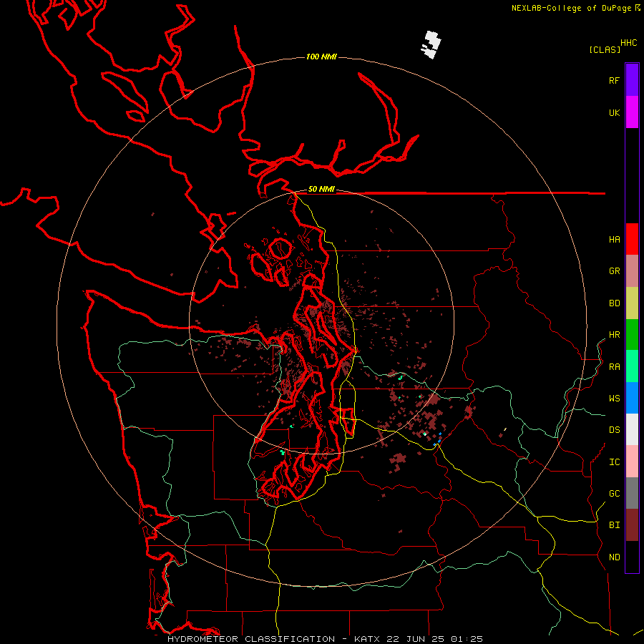Click the [CLAS] units label
This screenshot has height=644, width=644.
[605, 49]
